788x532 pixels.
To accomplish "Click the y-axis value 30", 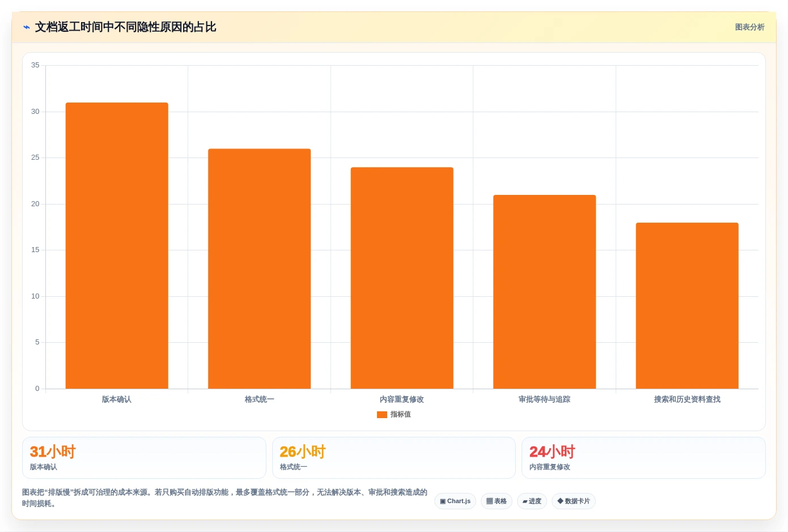I will click(x=35, y=112).
